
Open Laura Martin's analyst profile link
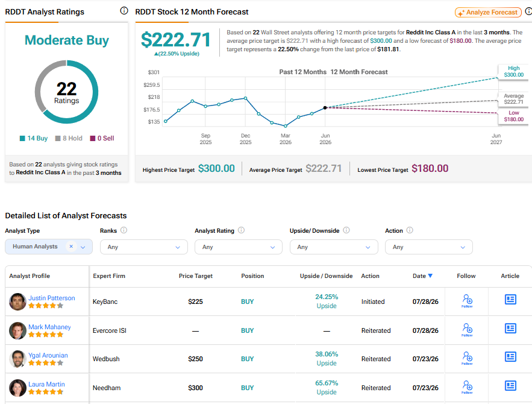[x=46, y=384]
